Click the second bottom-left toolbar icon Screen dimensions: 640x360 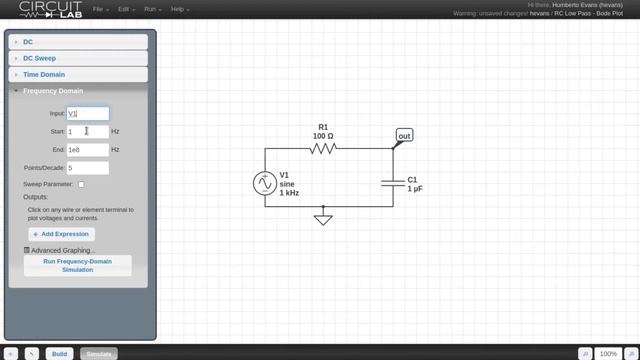[x=31, y=354]
